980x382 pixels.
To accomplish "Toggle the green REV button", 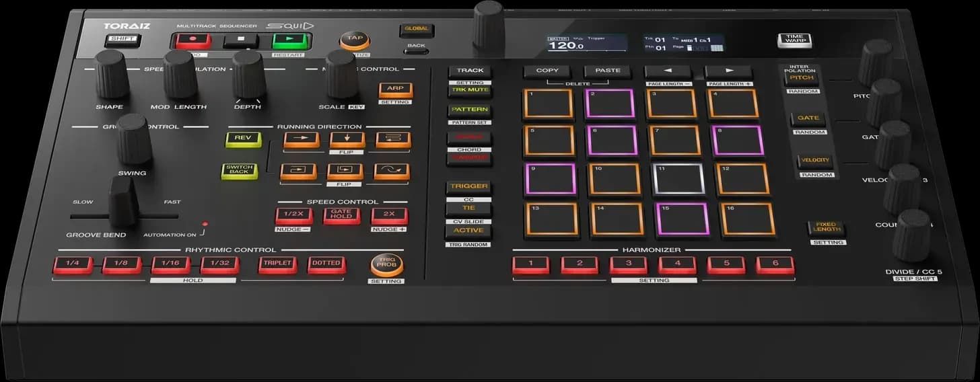I will click(x=243, y=139).
